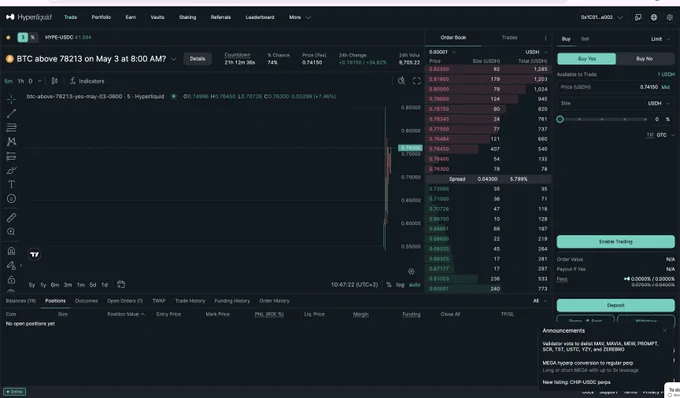Click the Enable Trading button

(x=615, y=241)
